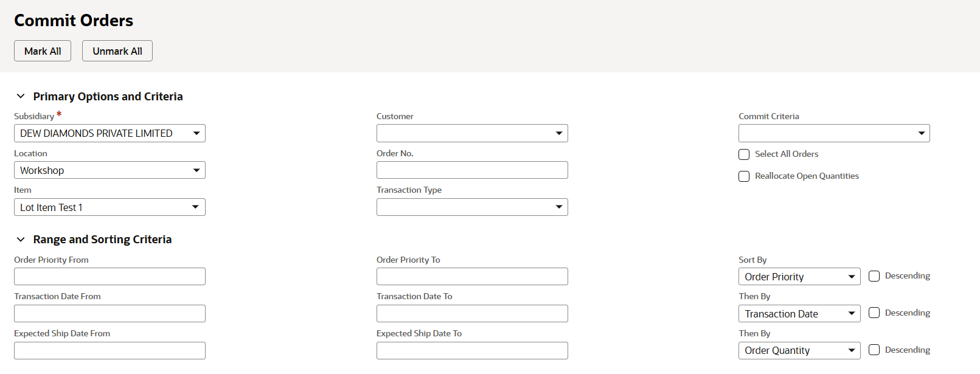This screenshot has width=980, height=374.
Task: Open the Location dropdown showing Workshop
Action: 109,170
